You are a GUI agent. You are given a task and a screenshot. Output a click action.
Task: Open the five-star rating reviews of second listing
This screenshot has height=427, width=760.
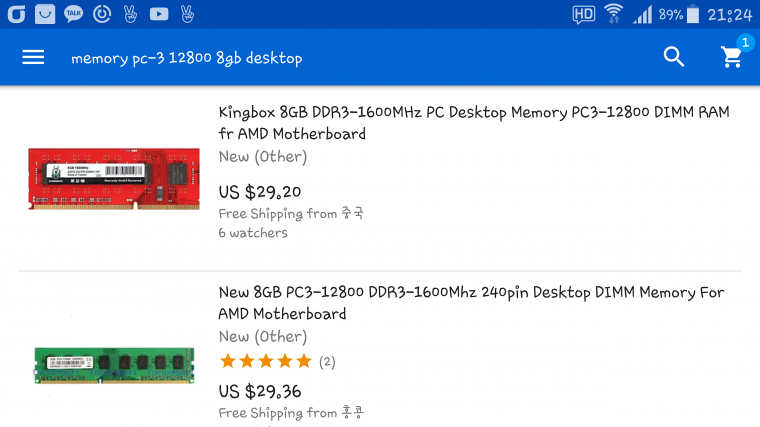tap(277, 361)
